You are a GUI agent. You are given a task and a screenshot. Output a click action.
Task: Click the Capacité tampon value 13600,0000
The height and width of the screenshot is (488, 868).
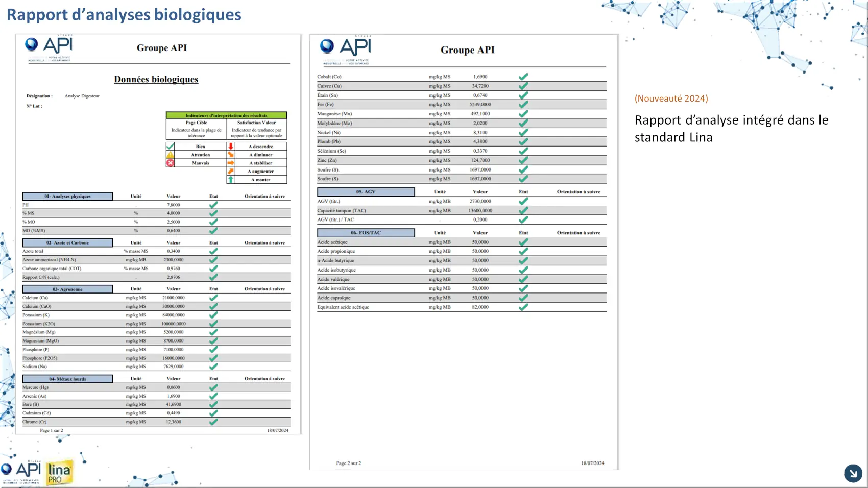point(480,210)
